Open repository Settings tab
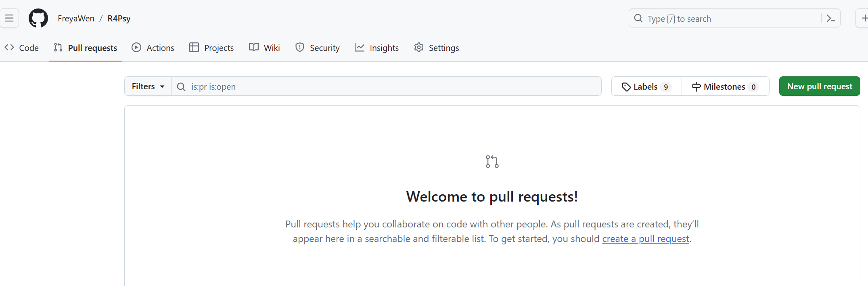868x286 pixels. pos(436,48)
